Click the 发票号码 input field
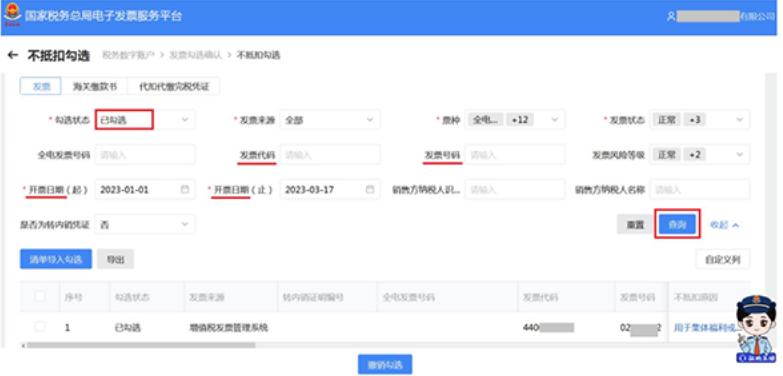The height and width of the screenshot is (376, 783). pyautogui.click(x=514, y=155)
